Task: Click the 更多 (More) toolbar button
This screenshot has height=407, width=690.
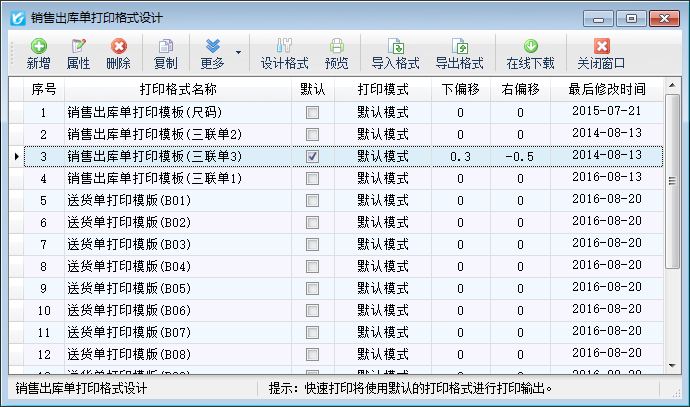Action: (213, 53)
